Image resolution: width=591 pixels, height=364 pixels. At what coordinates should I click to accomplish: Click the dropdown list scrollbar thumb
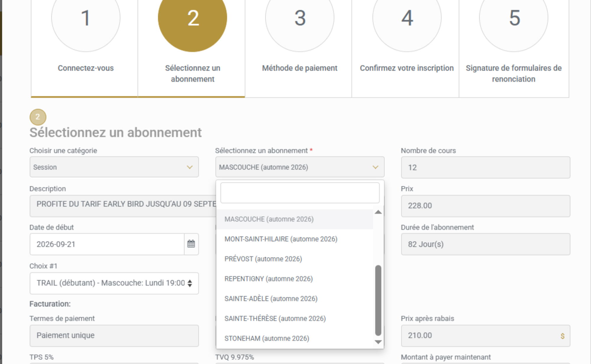378,300
